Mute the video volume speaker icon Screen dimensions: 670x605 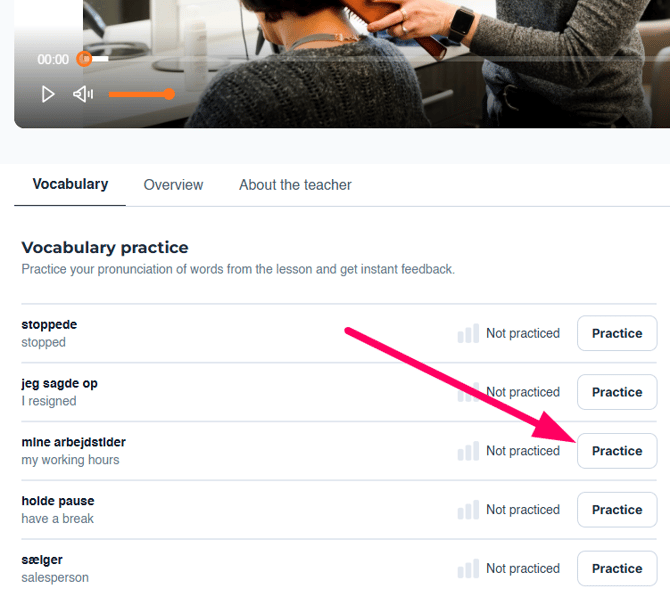pyautogui.click(x=83, y=94)
